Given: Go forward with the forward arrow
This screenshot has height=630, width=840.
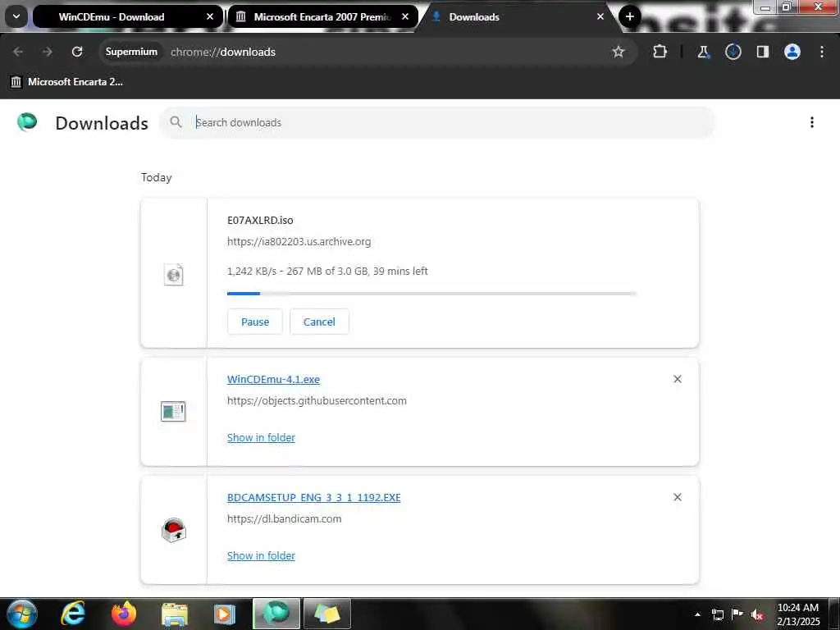Looking at the screenshot, I should click(47, 52).
